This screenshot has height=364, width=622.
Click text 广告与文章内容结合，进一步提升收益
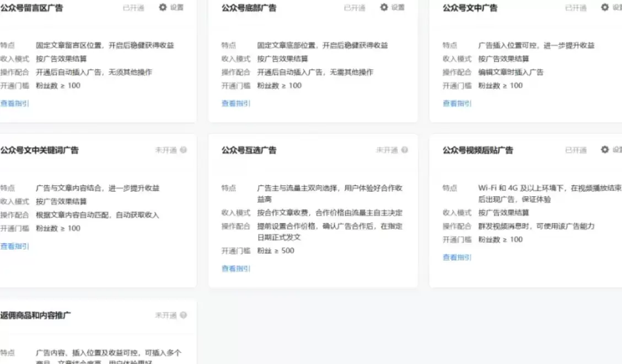coord(97,188)
